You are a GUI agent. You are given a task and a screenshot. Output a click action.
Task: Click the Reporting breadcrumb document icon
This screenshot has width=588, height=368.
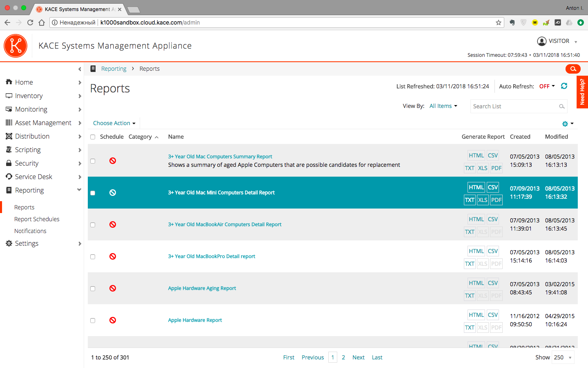(x=93, y=69)
